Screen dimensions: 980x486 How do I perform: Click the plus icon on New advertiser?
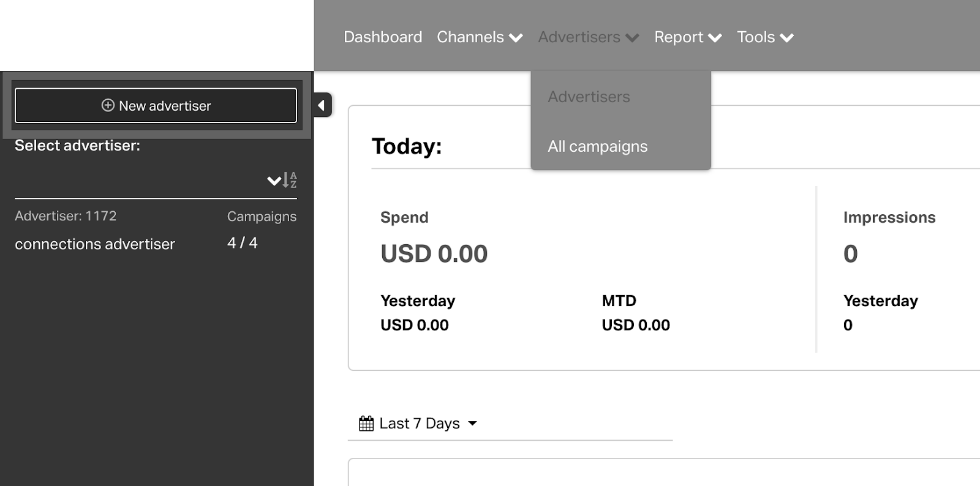(108, 105)
